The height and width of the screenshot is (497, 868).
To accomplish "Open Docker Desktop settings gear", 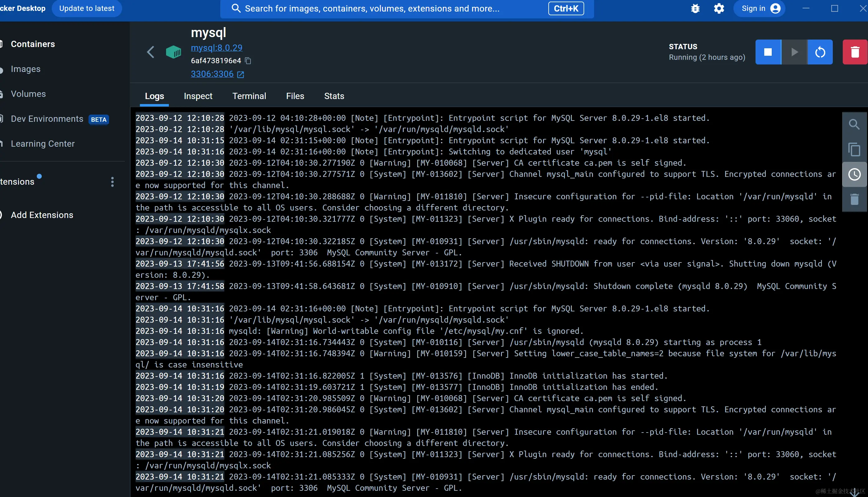I will (719, 8).
